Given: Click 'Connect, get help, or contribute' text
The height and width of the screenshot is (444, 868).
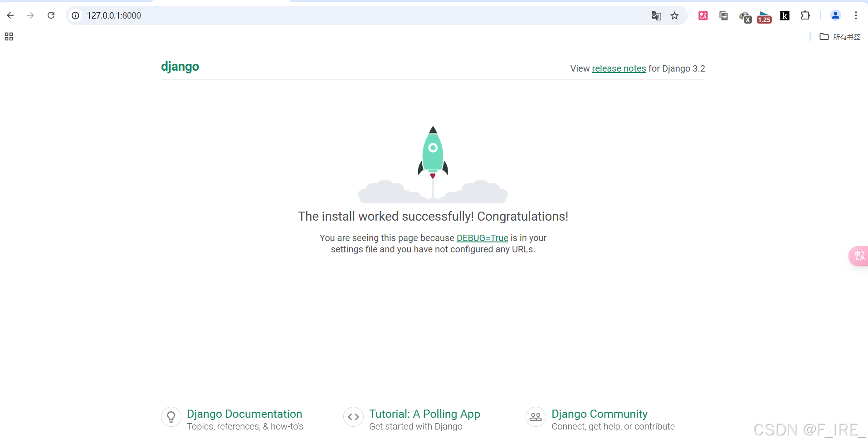Looking at the screenshot, I should coord(613,426).
